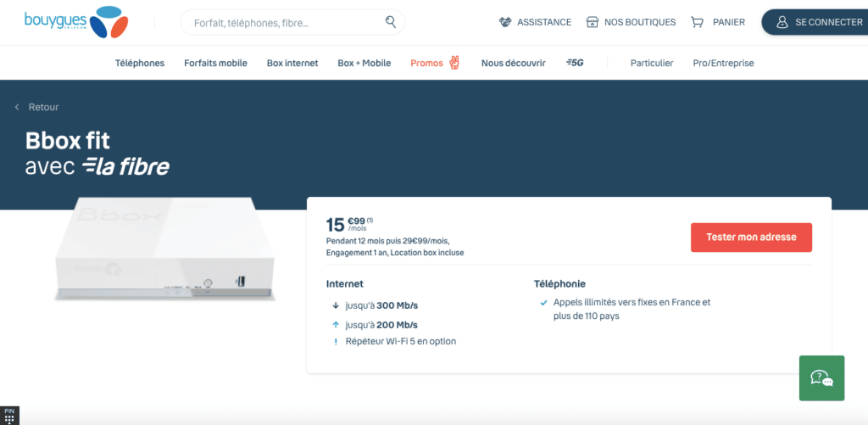868x425 pixels.
Task: Click 'jusqu'à 200 Mb/s' text
Action: click(x=381, y=325)
